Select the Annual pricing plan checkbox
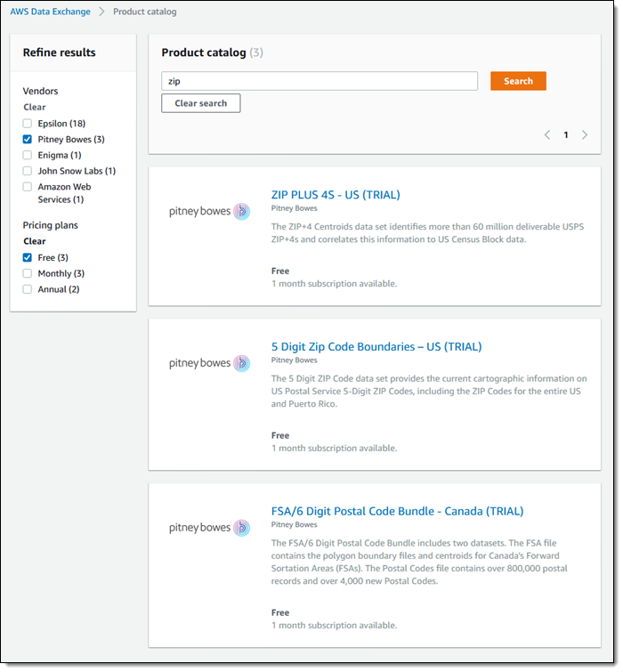Image resolution: width=623 pixels, height=672 pixels. click(28, 289)
